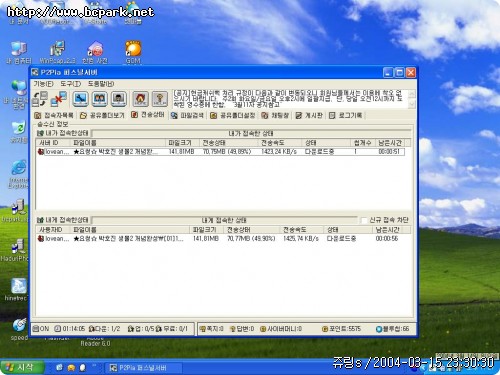
Task: Click the Windows 시작 start button
Action: click(22, 367)
